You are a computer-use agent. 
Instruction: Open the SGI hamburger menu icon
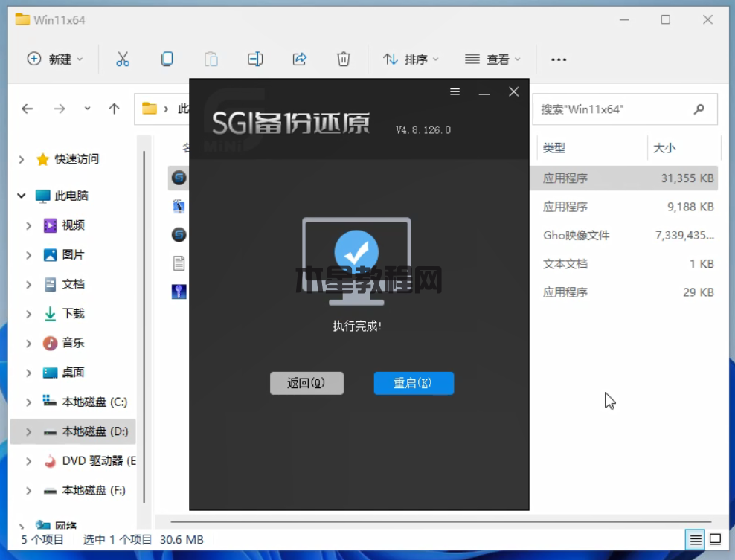tap(455, 92)
